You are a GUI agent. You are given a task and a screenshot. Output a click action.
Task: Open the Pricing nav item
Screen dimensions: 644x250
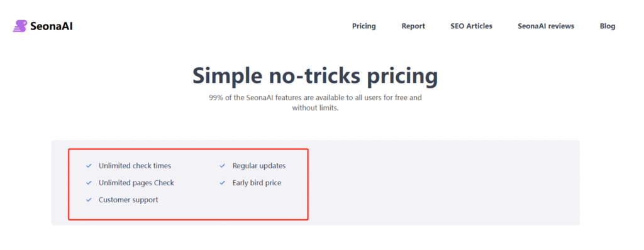(364, 26)
